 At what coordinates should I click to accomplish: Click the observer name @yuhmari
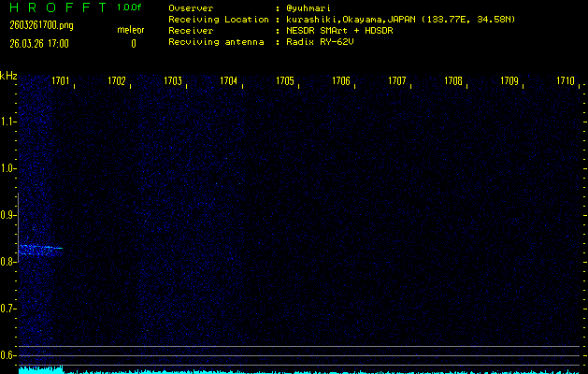(308, 8)
